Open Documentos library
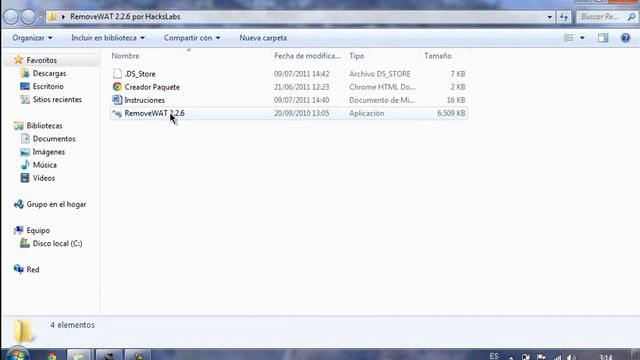Screen dimensions: 640x360 point(54,138)
